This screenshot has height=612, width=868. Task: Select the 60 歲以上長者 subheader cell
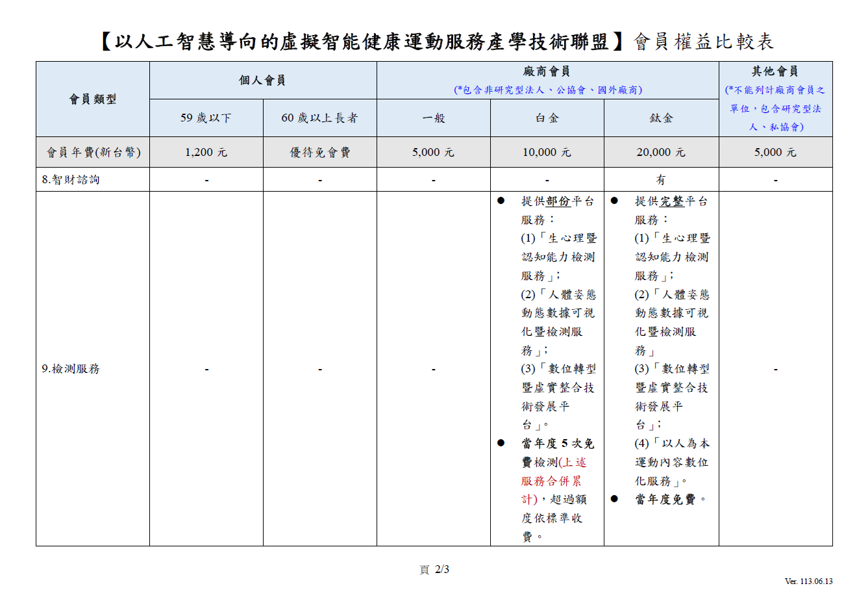pos(319,118)
